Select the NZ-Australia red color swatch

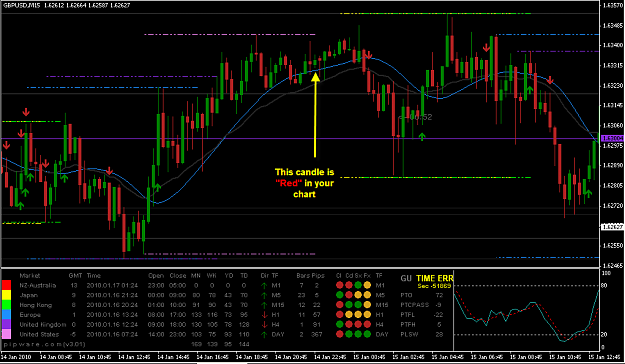[x=6, y=285]
